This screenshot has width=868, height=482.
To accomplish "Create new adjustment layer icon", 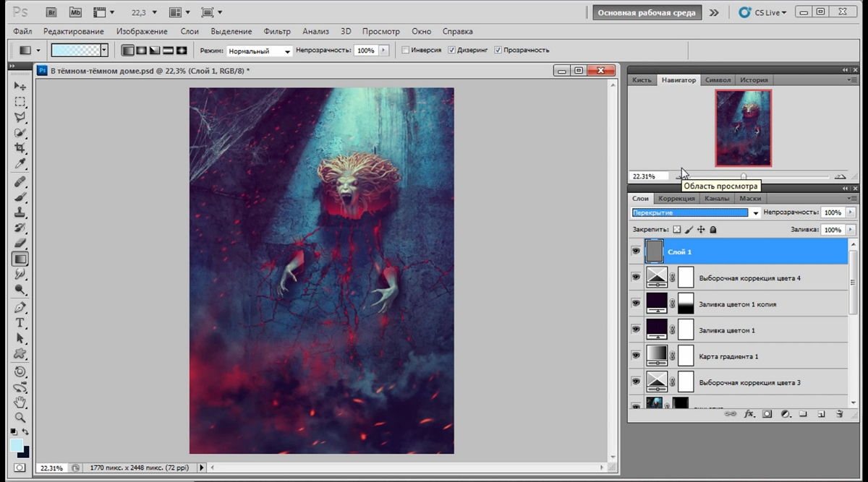I will click(786, 414).
